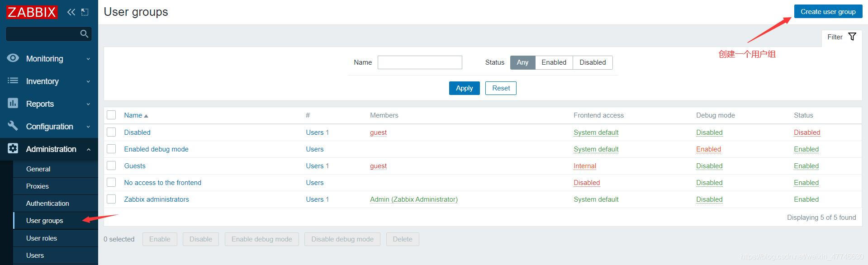Open the Disabled group name link
868x265 pixels.
point(137,132)
